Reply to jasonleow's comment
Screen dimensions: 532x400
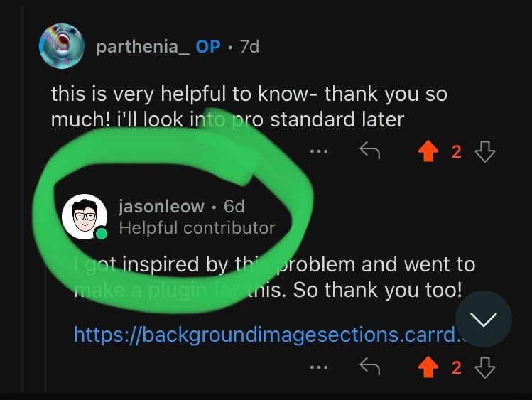pos(370,367)
